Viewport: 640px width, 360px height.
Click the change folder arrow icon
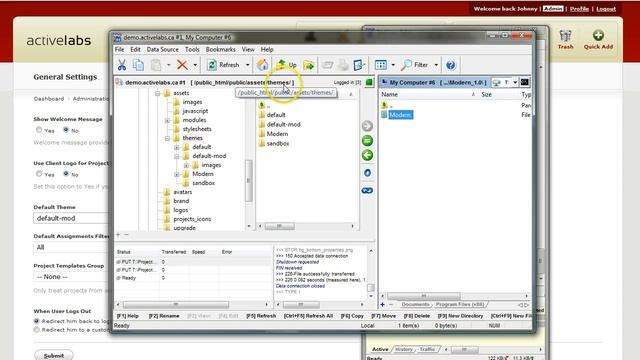[309, 65]
